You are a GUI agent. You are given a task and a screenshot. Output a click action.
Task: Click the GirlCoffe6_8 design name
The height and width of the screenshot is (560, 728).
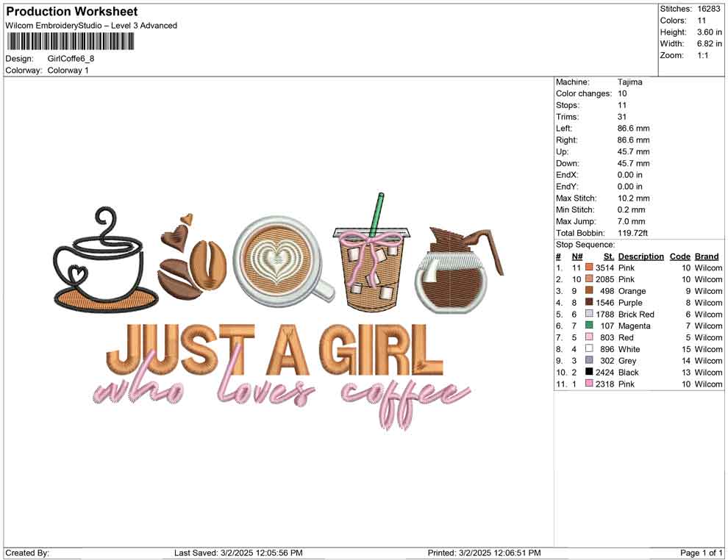pyautogui.click(x=70, y=59)
